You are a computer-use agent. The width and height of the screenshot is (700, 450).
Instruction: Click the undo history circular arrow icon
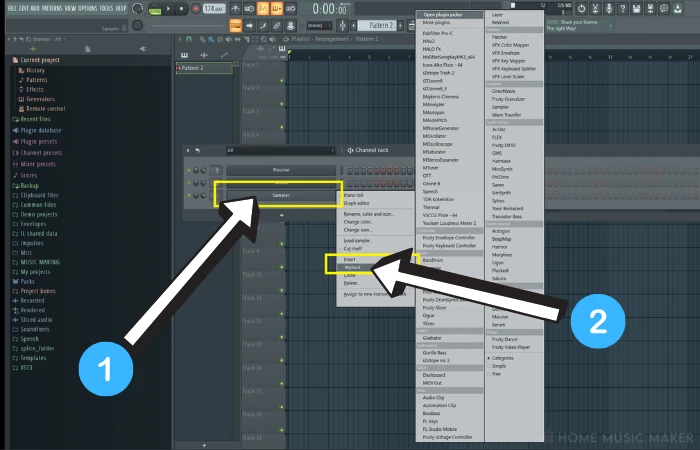coord(581,8)
